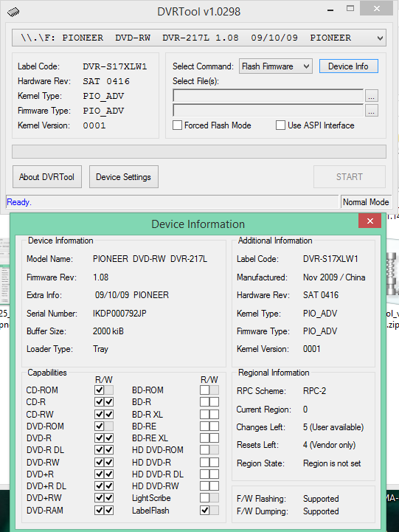Click the flashing progress bar
The image size is (399, 532).
[x=199, y=152]
